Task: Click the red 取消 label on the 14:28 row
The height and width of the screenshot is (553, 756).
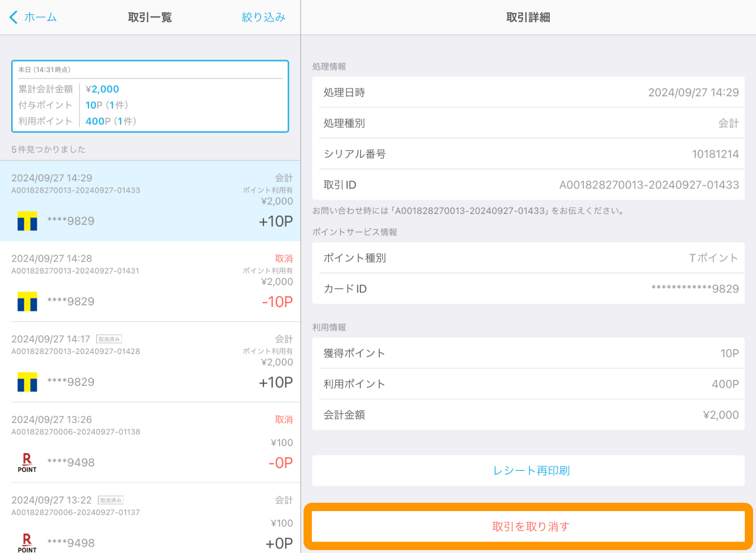Action: (x=284, y=258)
